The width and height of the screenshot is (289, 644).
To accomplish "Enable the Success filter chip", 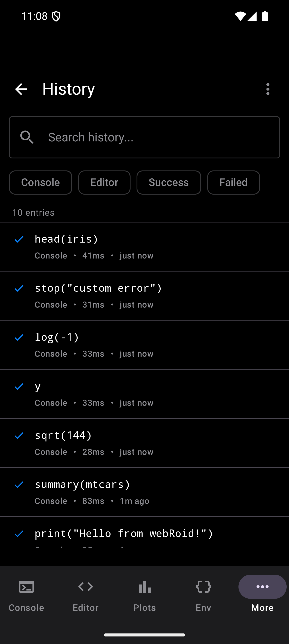I will tap(169, 183).
